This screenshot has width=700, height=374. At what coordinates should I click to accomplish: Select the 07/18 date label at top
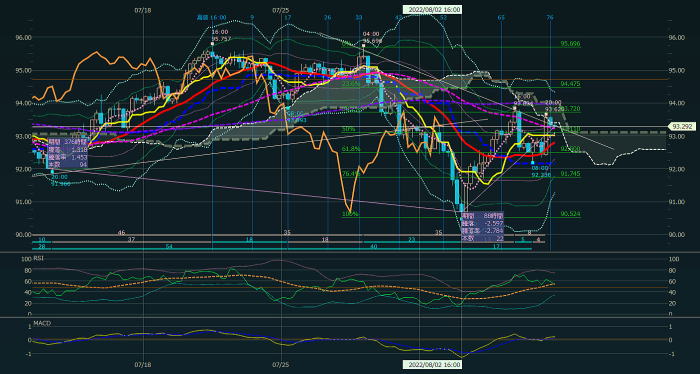point(142,9)
